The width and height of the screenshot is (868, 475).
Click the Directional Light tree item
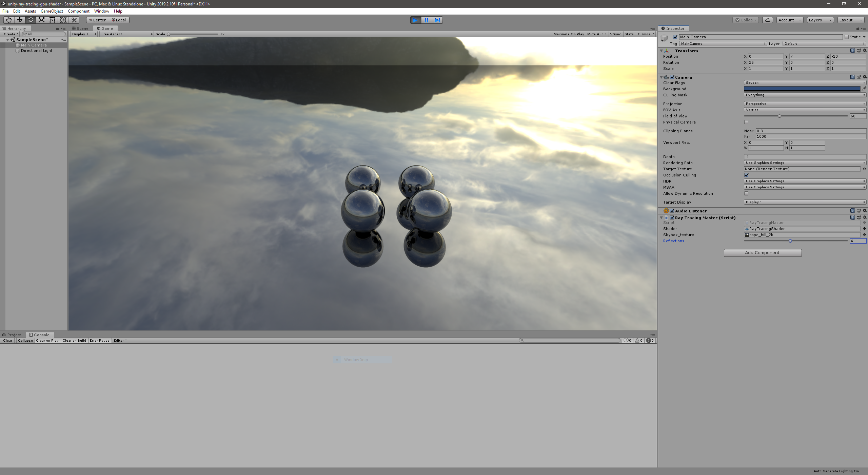coord(36,51)
